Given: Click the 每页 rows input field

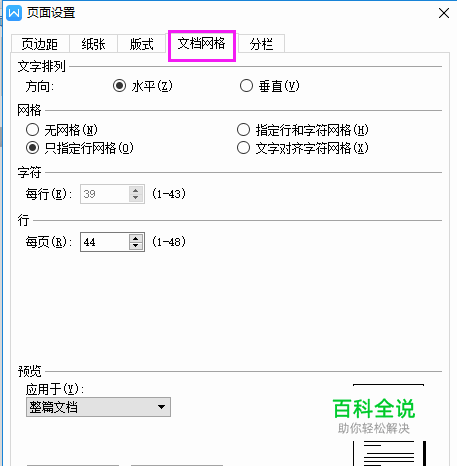Looking at the screenshot, I should [x=104, y=242].
